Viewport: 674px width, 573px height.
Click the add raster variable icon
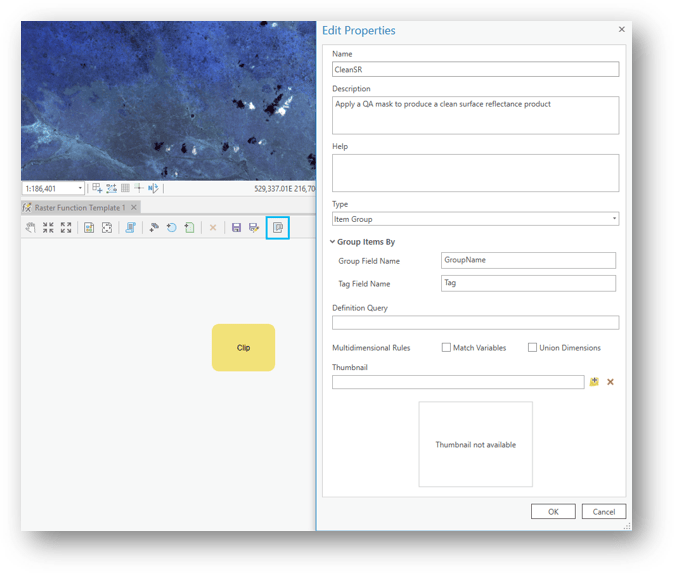[x=154, y=227]
